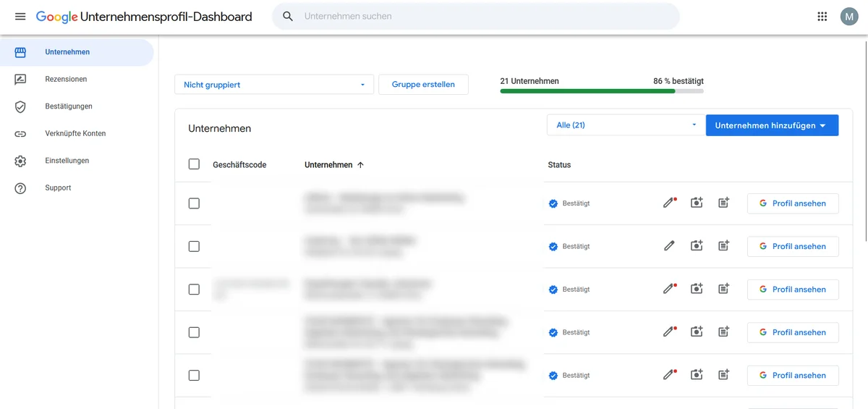Create post icon in first business row

point(723,203)
